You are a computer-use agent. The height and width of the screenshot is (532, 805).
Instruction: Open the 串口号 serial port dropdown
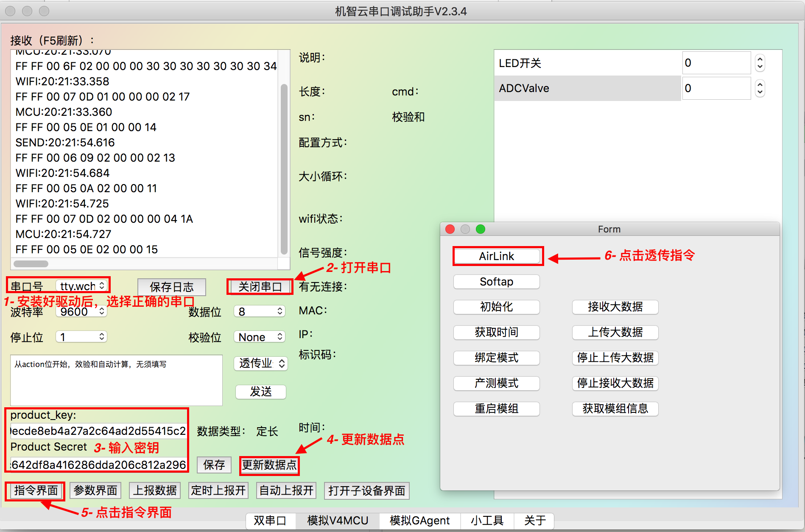click(82, 286)
